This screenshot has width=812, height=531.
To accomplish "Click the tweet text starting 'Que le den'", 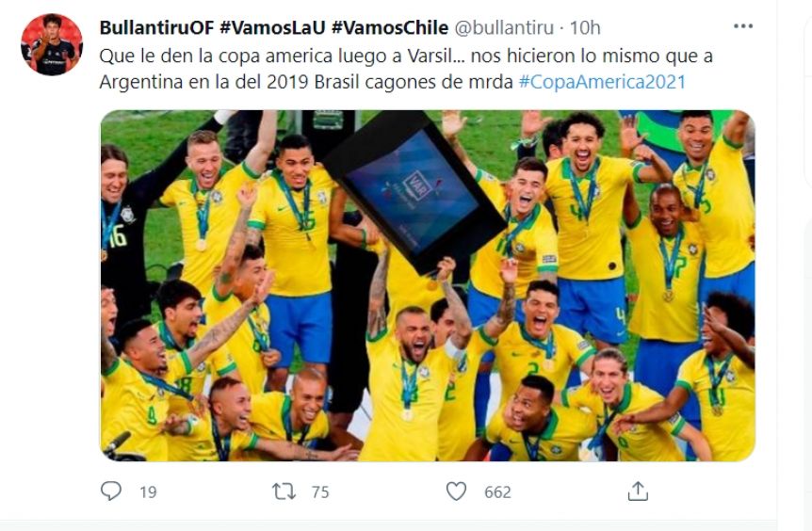I will coord(406,69).
